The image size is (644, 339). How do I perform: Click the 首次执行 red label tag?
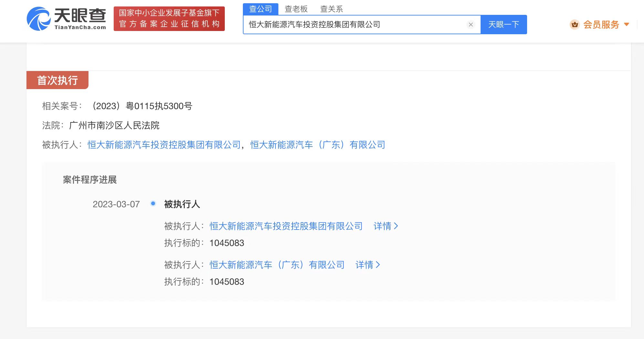(x=57, y=80)
